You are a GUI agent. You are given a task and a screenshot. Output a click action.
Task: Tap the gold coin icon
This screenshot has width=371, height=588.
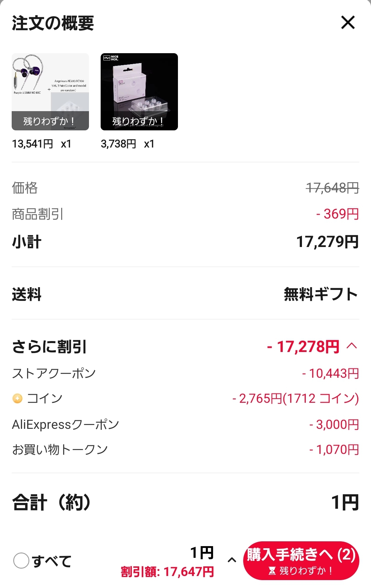(x=17, y=399)
